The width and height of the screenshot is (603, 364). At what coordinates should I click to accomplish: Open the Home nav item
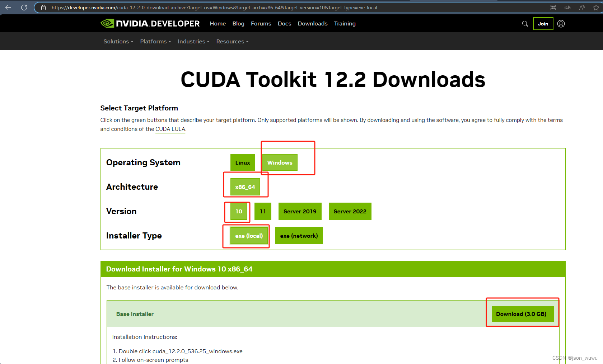tap(218, 24)
